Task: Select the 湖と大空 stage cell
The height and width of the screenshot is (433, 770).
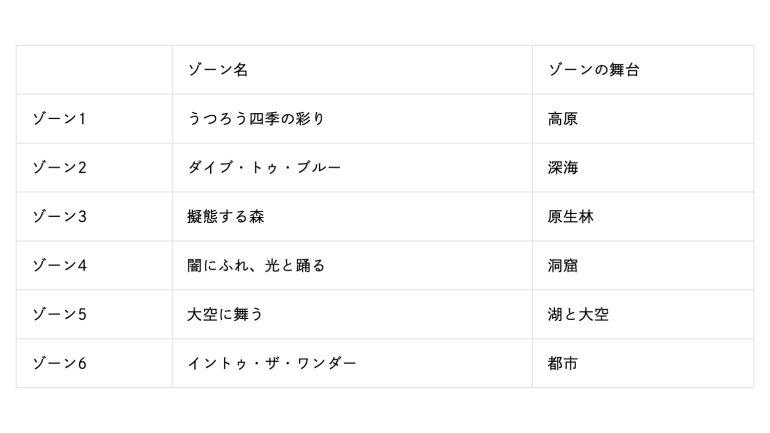Action: [578, 315]
